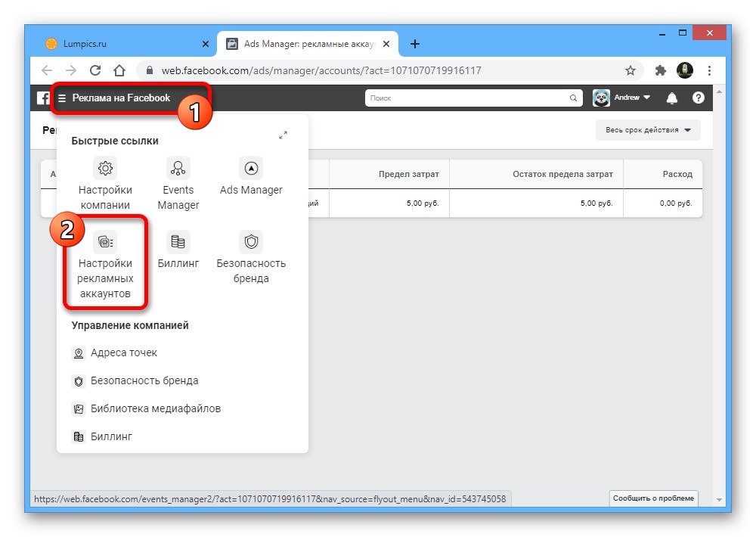Open Биллинг shortcut in quick links
This screenshot has width=756, height=537.
[178, 250]
